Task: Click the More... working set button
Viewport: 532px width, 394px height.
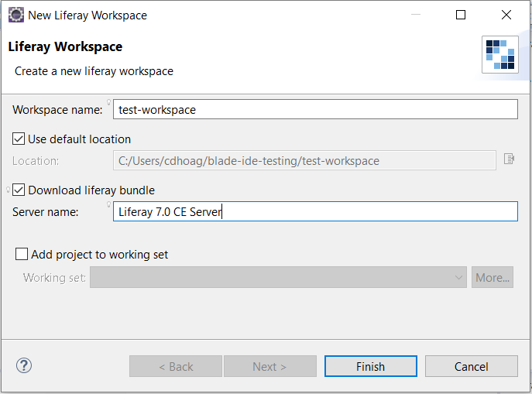Action: 493,277
